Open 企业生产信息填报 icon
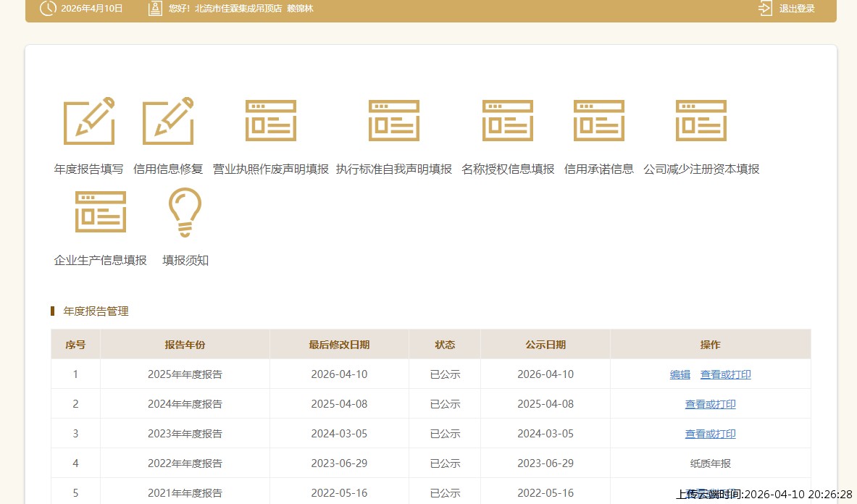This screenshot has height=504, width=857. coord(101,211)
